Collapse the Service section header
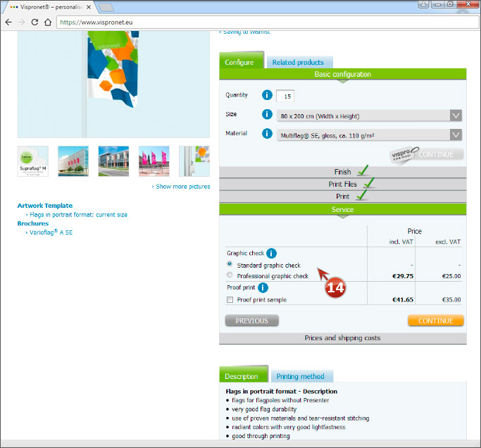This screenshot has height=448, width=481. tap(343, 209)
